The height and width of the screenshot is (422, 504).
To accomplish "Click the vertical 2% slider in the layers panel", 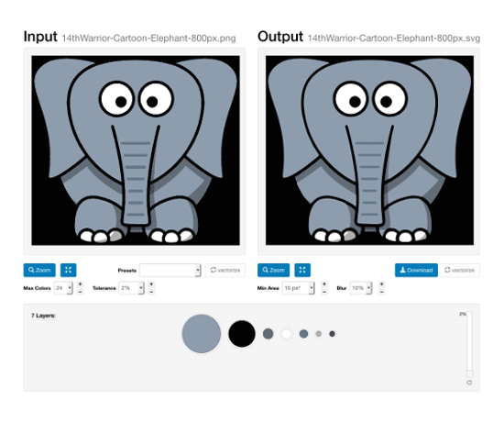I will pyautogui.click(x=469, y=344).
